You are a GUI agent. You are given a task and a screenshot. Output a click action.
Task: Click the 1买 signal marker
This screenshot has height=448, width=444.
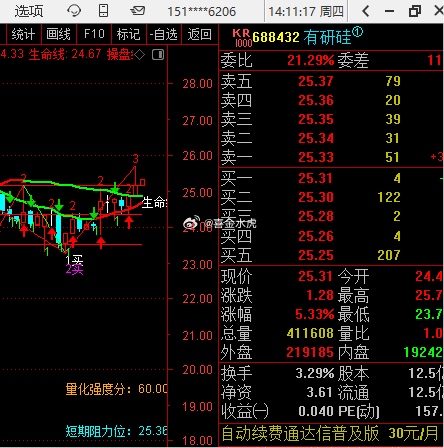(74, 260)
